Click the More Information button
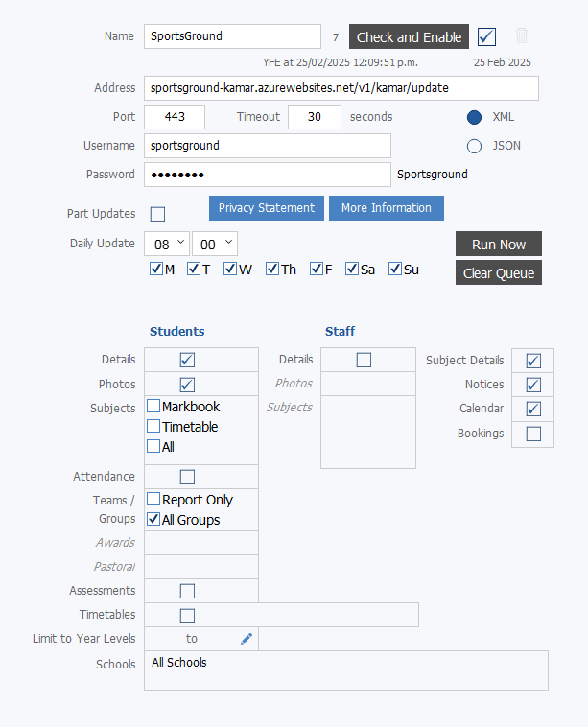 (387, 208)
